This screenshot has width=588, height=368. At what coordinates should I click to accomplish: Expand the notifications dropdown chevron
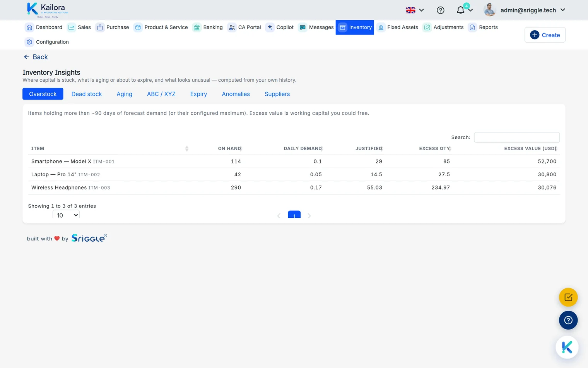pos(470,10)
